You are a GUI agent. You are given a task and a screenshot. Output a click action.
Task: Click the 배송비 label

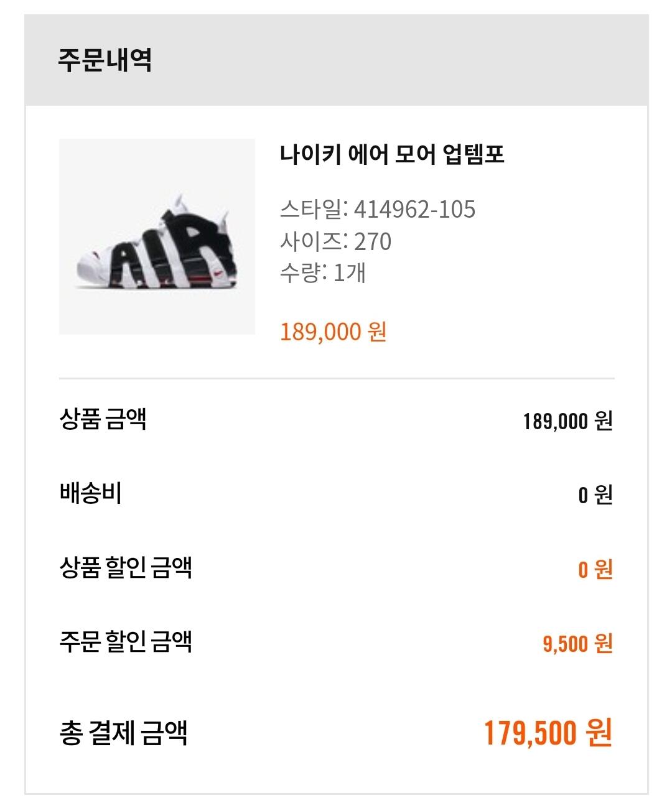pyautogui.click(x=91, y=493)
